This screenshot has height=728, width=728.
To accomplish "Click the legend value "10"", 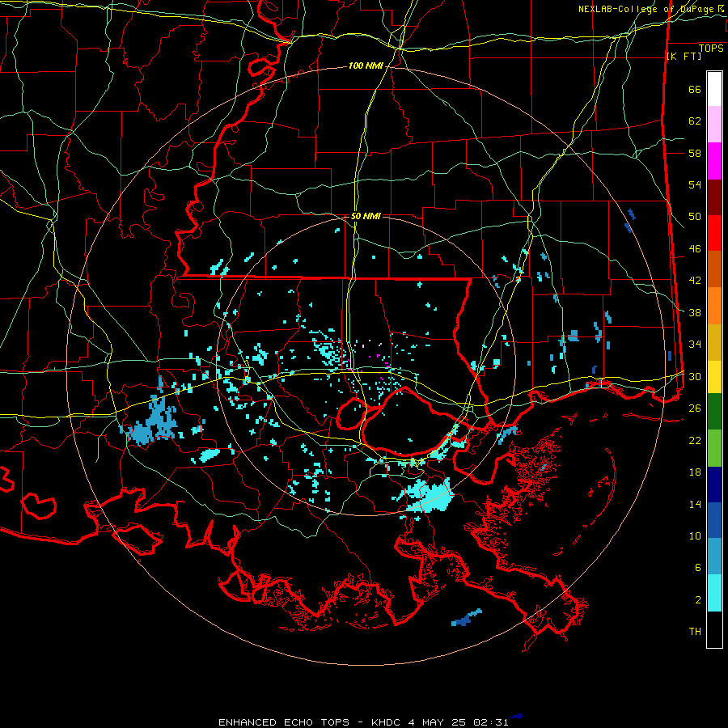I will coord(695,536).
